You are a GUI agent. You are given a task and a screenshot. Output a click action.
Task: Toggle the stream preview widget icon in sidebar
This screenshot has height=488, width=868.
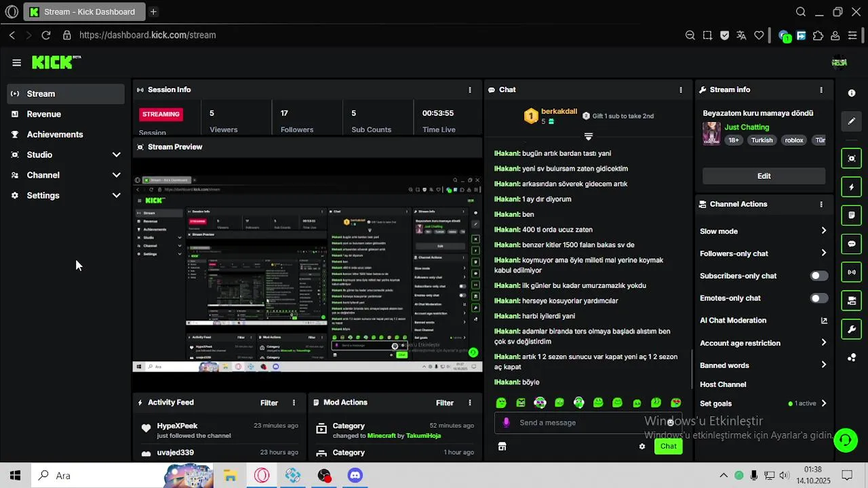(x=852, y=159)
